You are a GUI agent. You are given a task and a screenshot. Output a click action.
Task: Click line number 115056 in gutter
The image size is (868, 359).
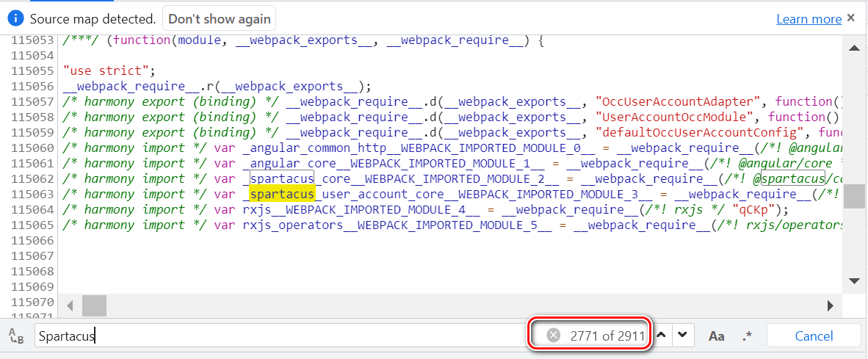tap(32, 87)
